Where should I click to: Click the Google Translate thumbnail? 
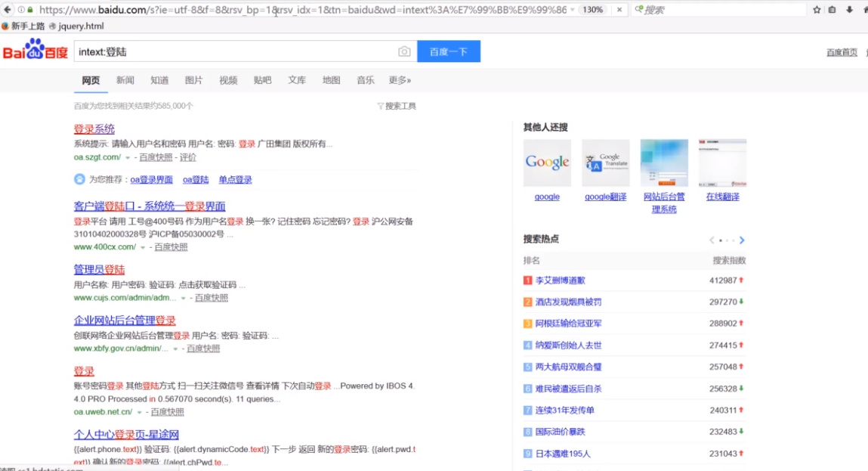click(606, 163)
